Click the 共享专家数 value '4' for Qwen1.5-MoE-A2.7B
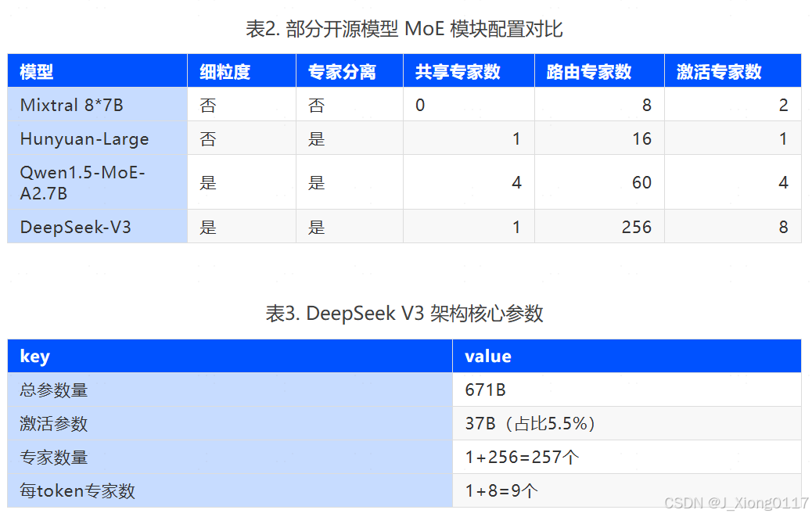The image size is (812, 517). coord(516,183)
